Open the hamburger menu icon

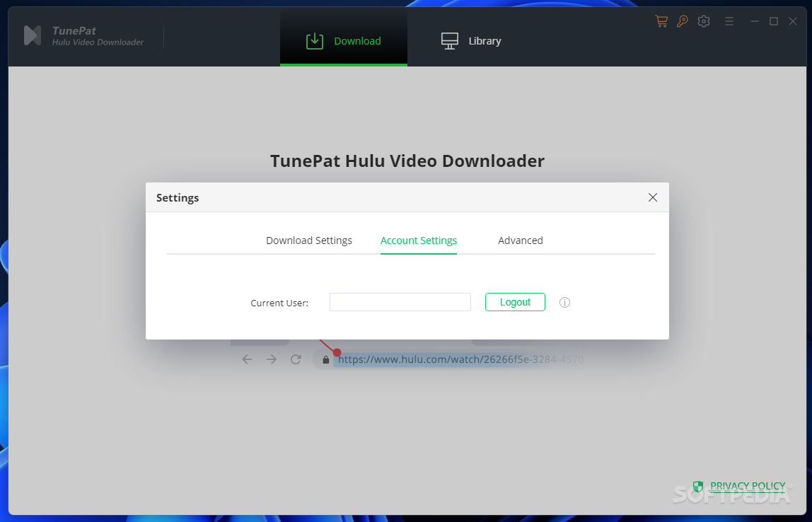(729, 21)
